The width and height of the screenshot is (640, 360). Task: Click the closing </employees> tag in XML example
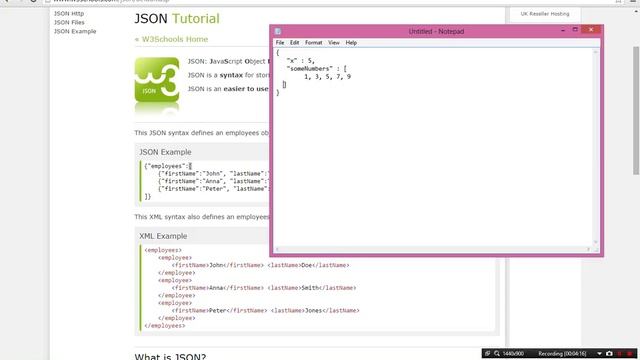(165, 326)
